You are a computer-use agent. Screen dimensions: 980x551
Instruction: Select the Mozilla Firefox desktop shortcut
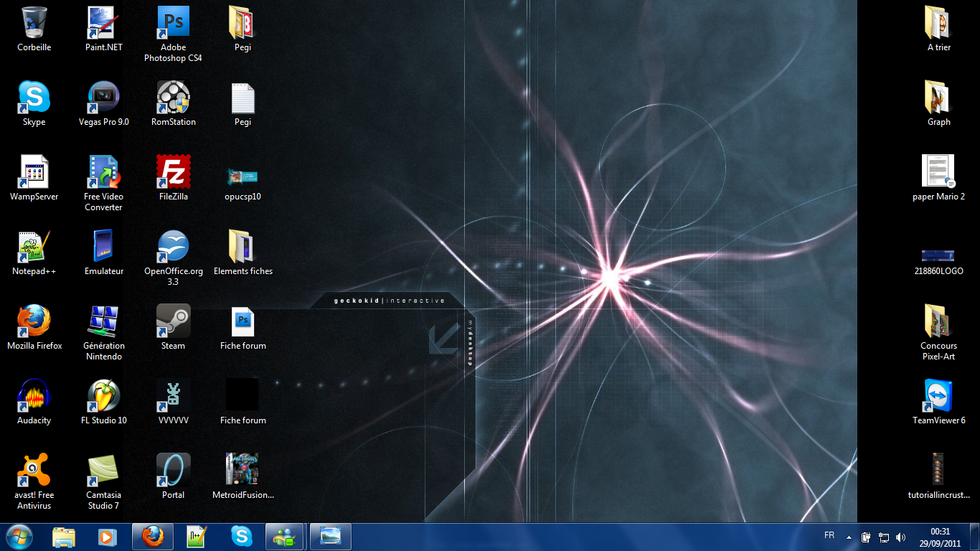34,321
